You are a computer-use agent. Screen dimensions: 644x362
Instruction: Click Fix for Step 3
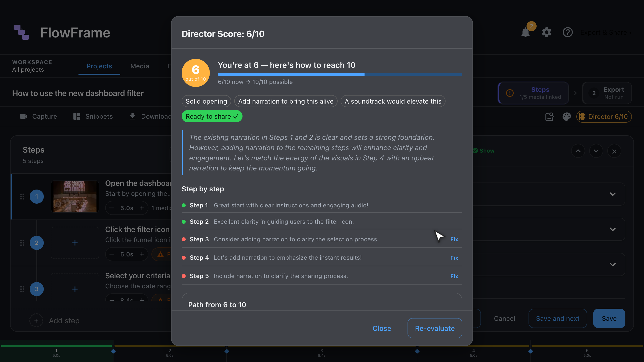point(454,239)
